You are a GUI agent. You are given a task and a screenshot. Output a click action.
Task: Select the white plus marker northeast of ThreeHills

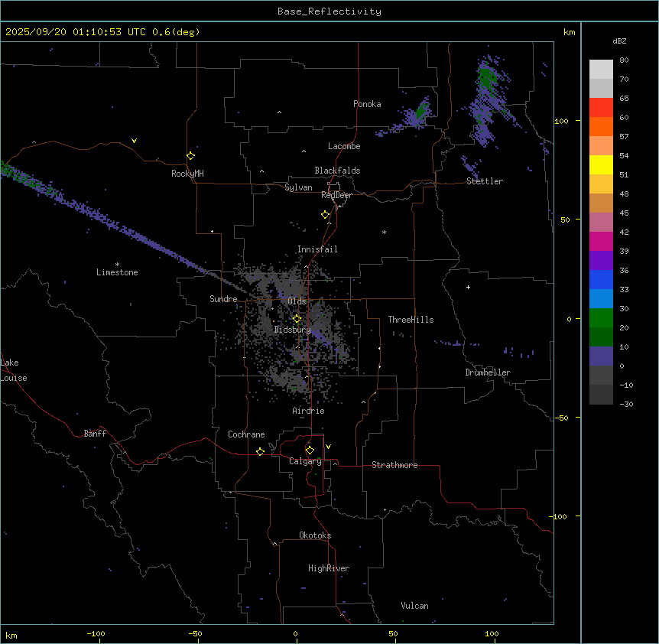click(x=468, y=287)
